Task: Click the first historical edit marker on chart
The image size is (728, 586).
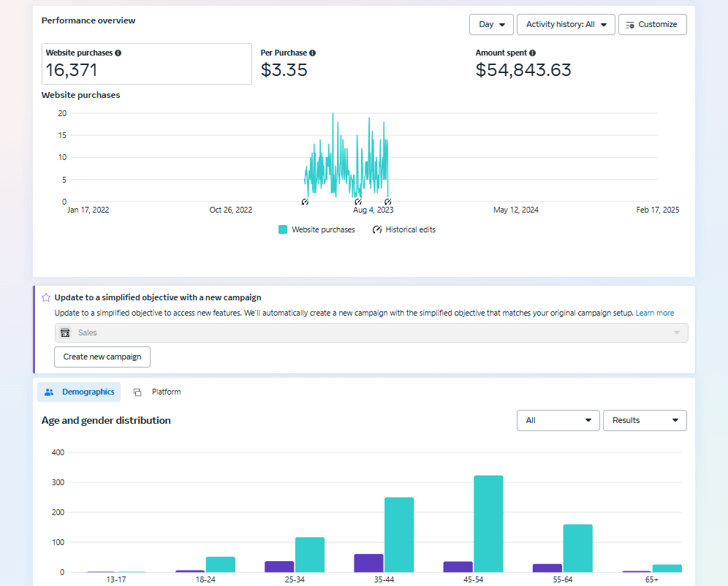Action: 305,202
